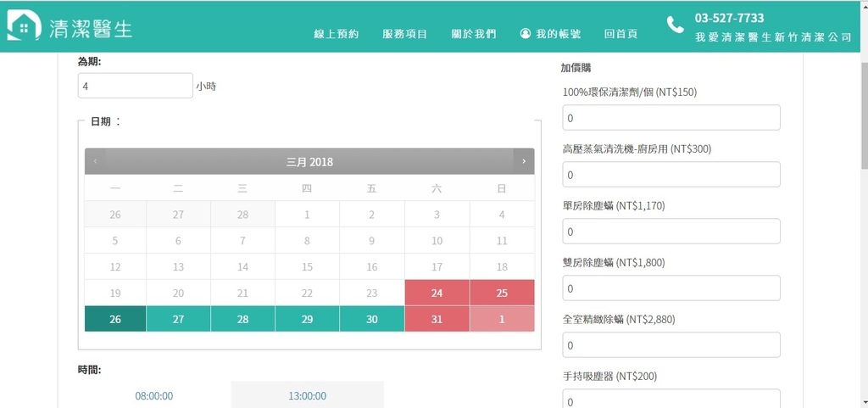Open the 線上預約 menu item
Image resolution: width=868 pixels, height=408 pixels.
[337, 35]
